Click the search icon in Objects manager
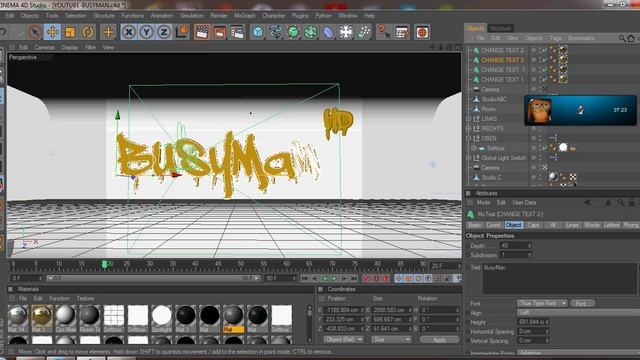640x360 pixels. (x=622, y=38)
